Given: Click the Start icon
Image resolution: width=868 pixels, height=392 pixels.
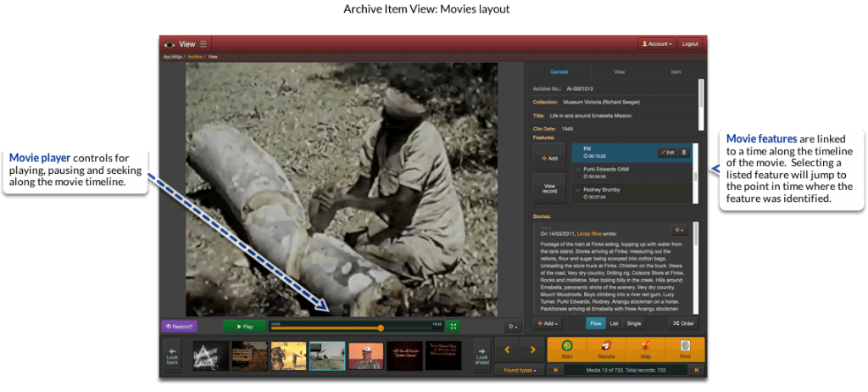Looking at the screenshot, I should pos(567,350).
